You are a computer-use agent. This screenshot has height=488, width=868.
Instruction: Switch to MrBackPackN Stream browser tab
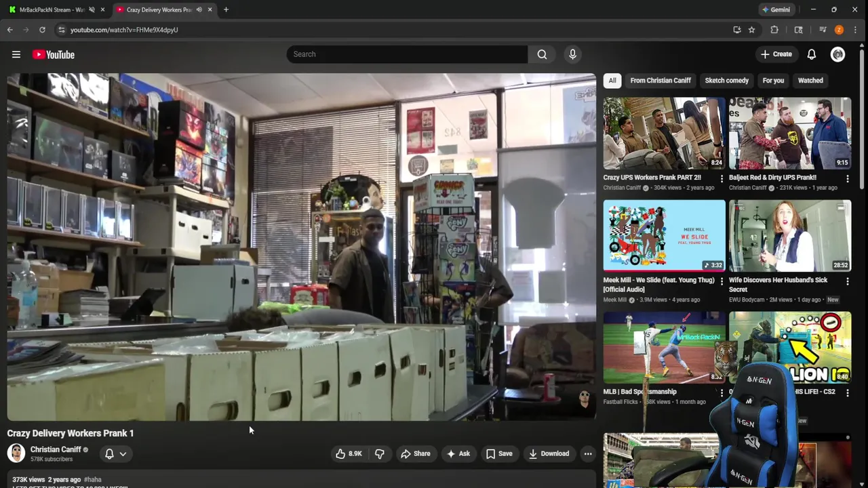52,9
